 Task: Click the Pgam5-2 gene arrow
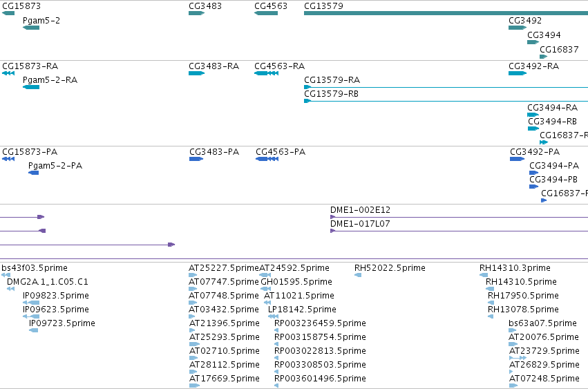coord(31,28)
